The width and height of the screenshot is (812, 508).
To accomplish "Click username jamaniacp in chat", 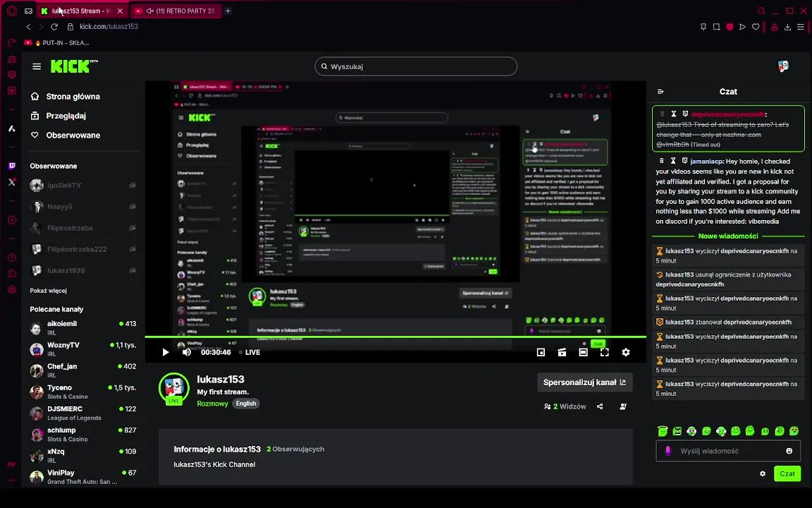I will click(706, 162).
